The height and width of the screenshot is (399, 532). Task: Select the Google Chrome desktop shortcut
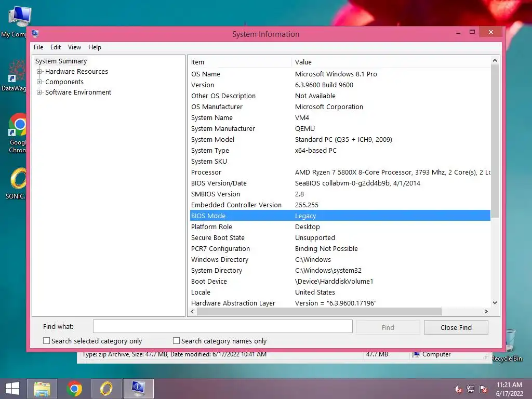pyautogui.click(x=17, y=134)
